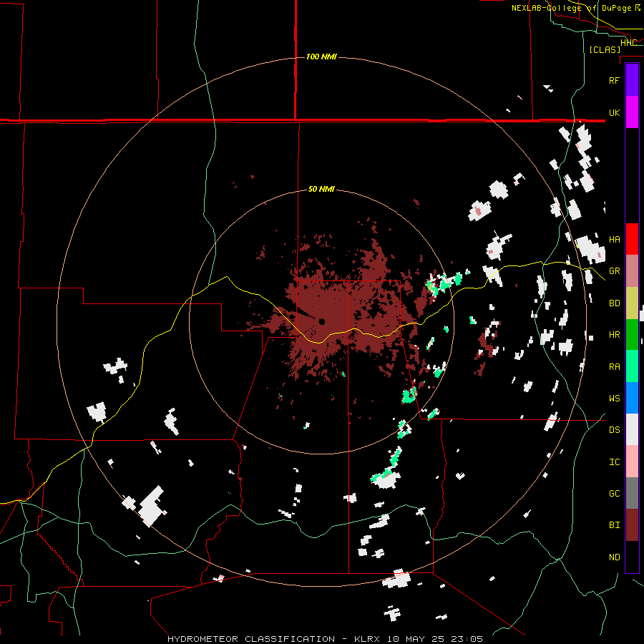Click the brown BI biological swatch
Image resolution: width=644 pixels, height=644 pixels.
(x=632, y=525)
